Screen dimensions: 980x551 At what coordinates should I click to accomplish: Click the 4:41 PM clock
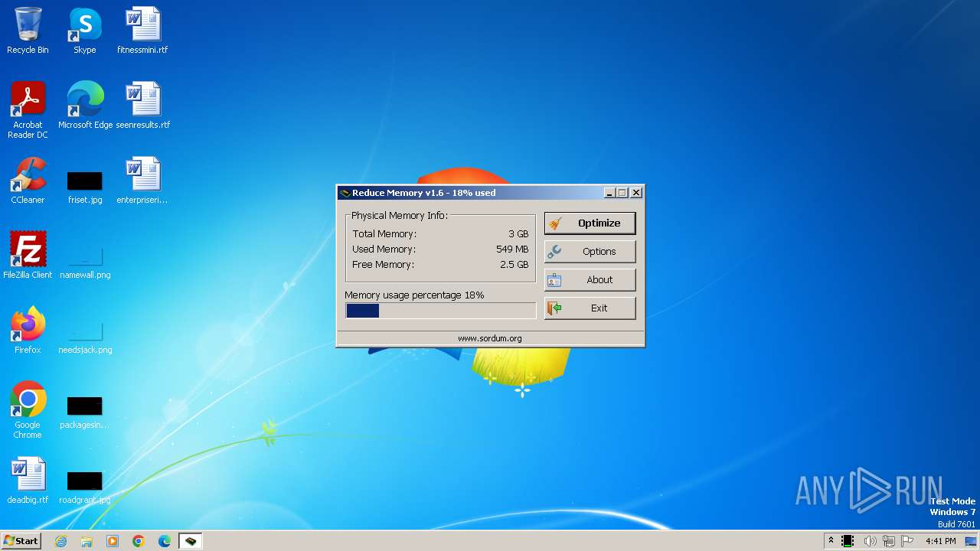click(940, 541)
